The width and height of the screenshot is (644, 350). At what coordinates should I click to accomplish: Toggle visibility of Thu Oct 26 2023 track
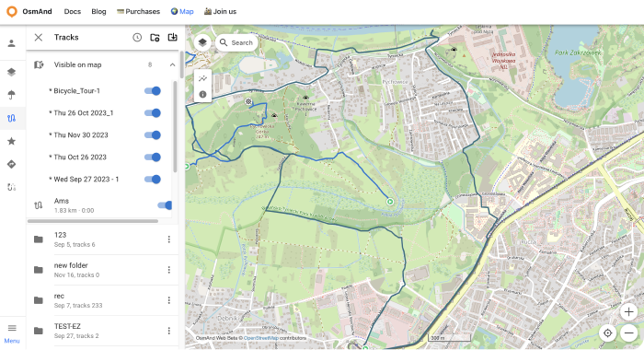[153, 157]
